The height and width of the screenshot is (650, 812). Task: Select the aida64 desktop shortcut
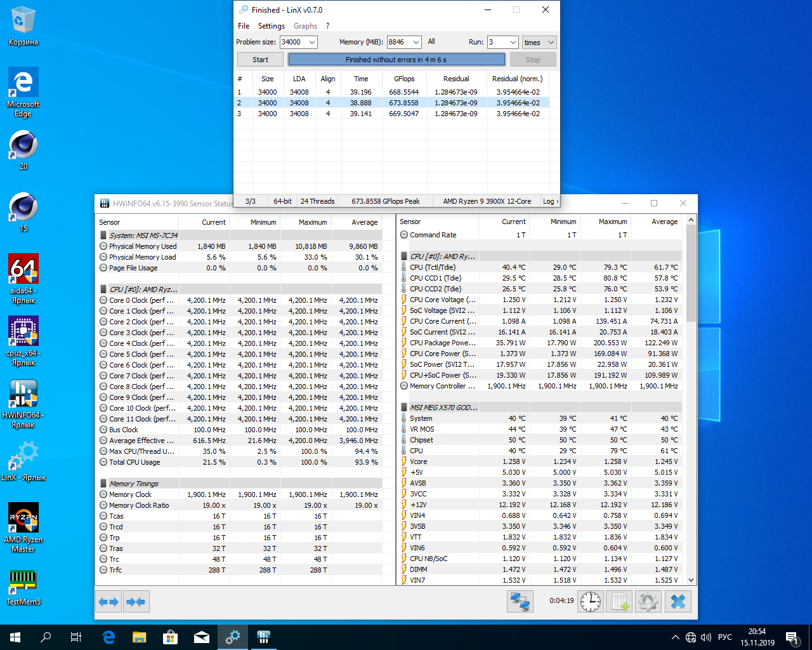coord(23,279)
